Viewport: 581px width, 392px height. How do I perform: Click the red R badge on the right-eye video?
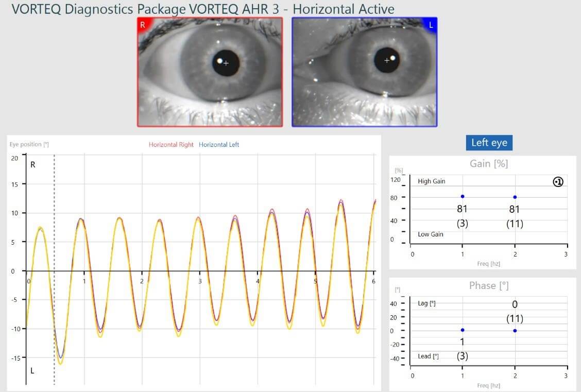click(x=143, y=24)
